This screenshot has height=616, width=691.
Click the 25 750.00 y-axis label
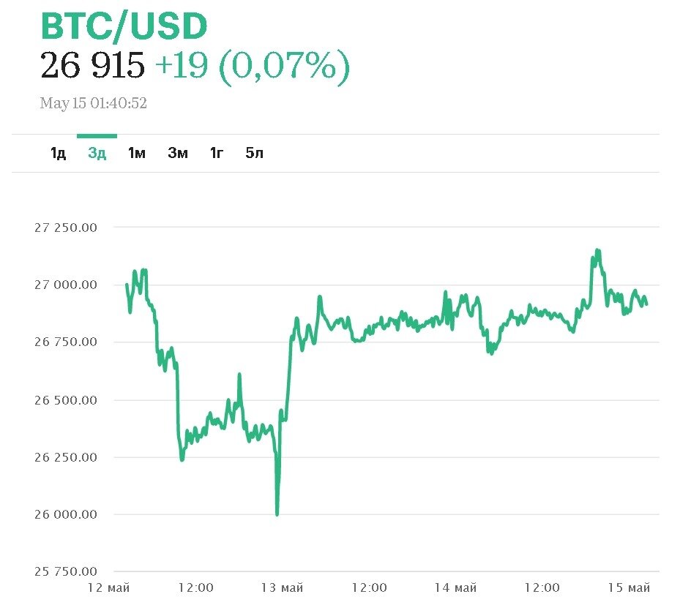coord(66,571)
